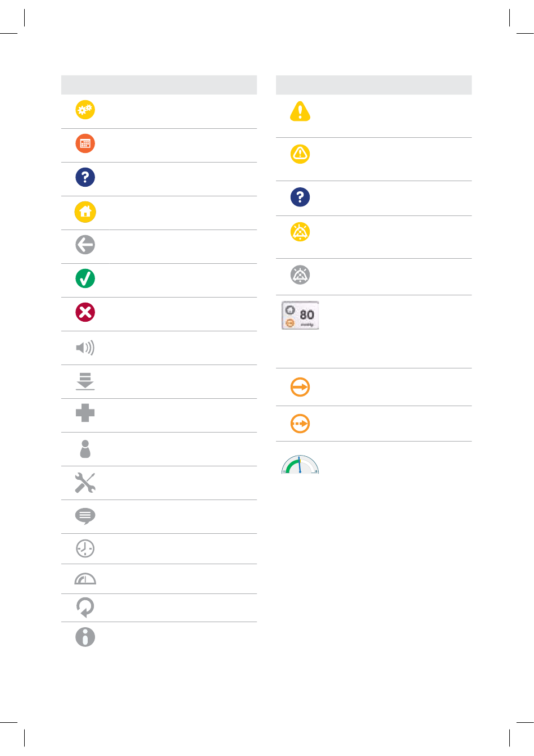Click the red X cancel icon
Viewport: 534px width, 756px height.
point(85,312)
